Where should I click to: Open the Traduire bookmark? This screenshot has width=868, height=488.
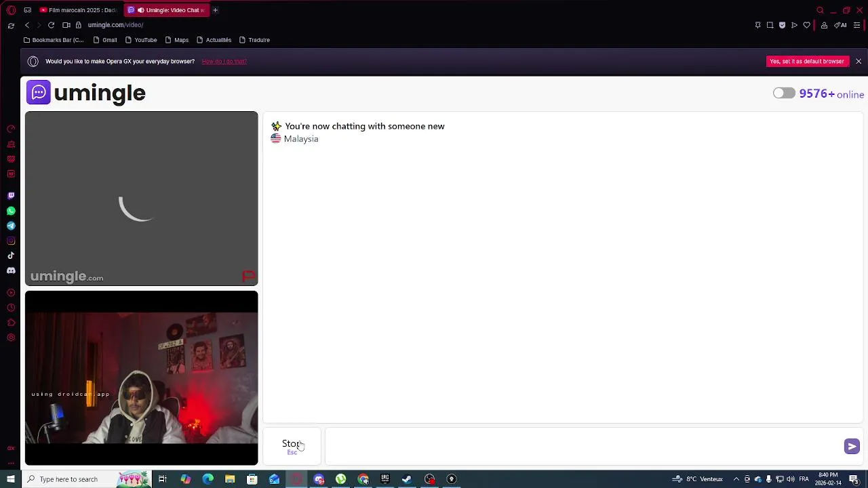pyautogui.click(x=254, y=40)
